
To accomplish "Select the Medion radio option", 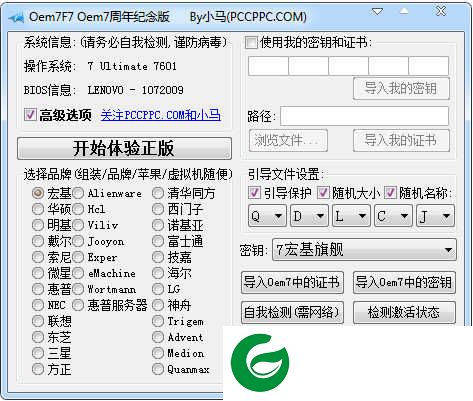I will tap(158, 353).
